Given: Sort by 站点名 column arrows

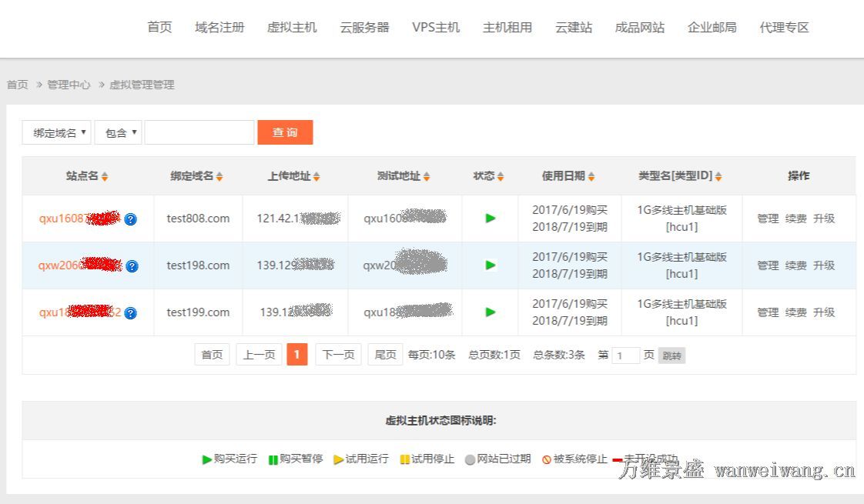Looking at the screenshot, I should pyautogui.click(x=105, y=176).
